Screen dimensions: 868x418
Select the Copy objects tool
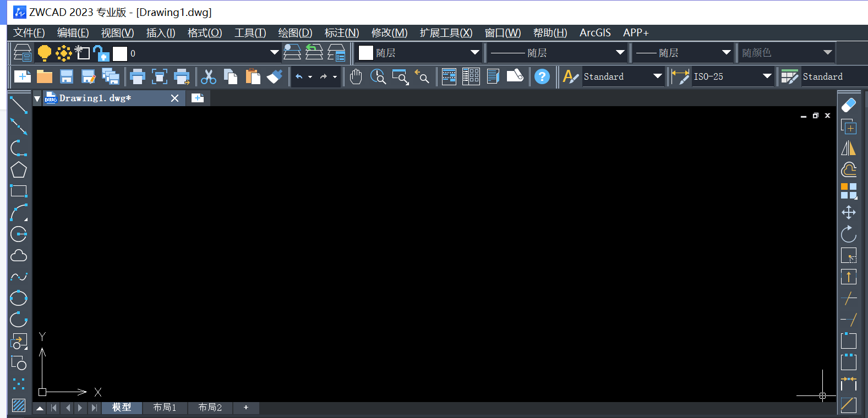click(x=849, y=127)
